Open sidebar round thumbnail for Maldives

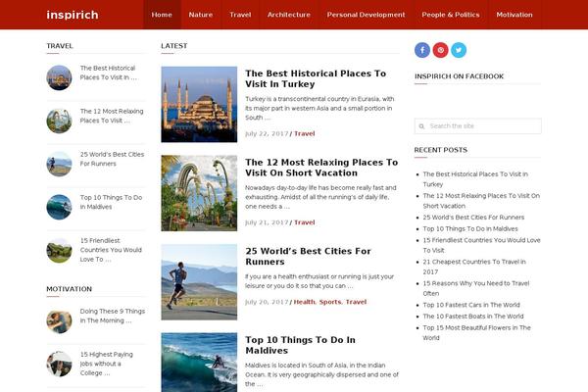59,207
